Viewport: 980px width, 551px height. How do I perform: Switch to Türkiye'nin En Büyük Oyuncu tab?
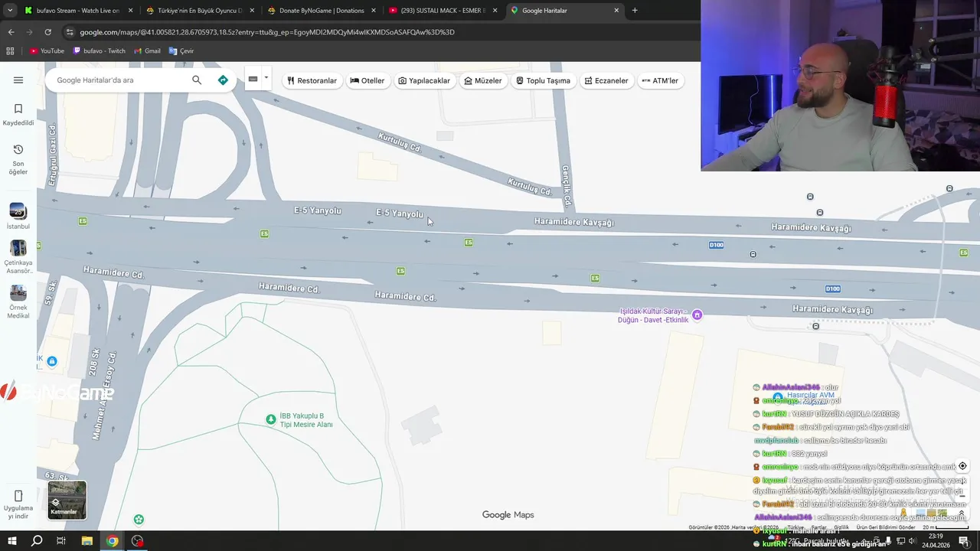coord(193,11)
